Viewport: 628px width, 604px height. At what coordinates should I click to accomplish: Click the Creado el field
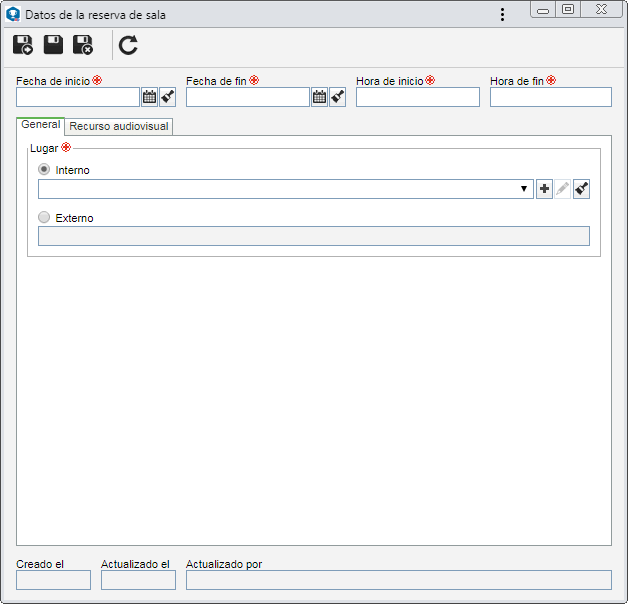pos(53,580)
